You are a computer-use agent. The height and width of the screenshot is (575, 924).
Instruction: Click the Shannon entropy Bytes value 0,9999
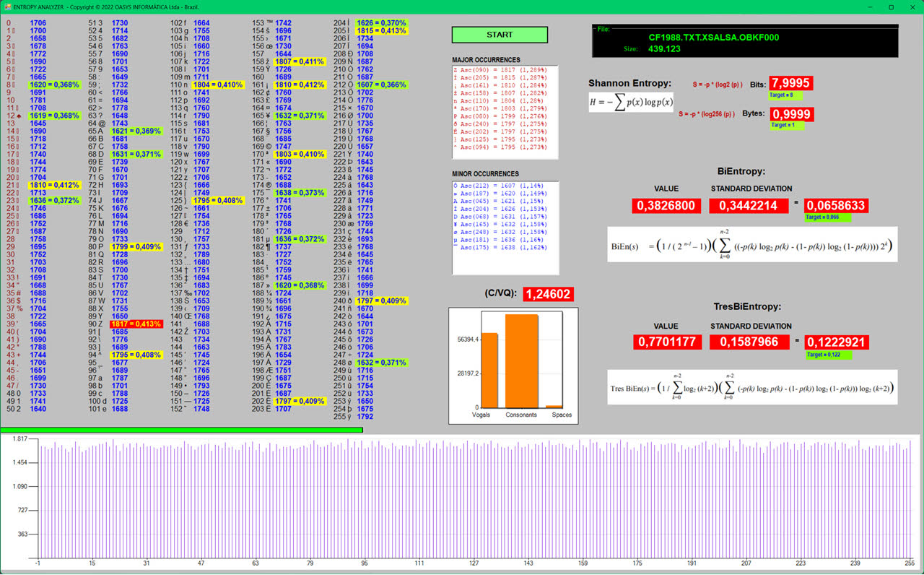tap(790, 114)
